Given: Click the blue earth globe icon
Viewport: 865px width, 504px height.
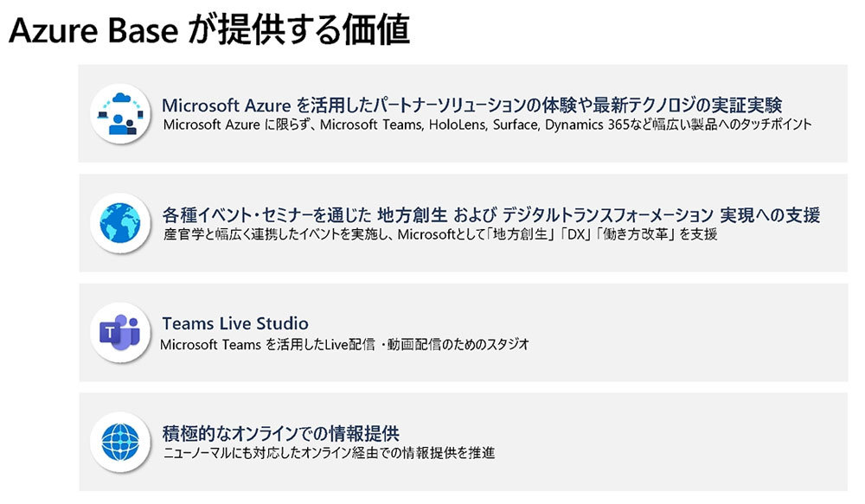Looking at the screenshot, I should pyautogui.click(x=120, y=222).
